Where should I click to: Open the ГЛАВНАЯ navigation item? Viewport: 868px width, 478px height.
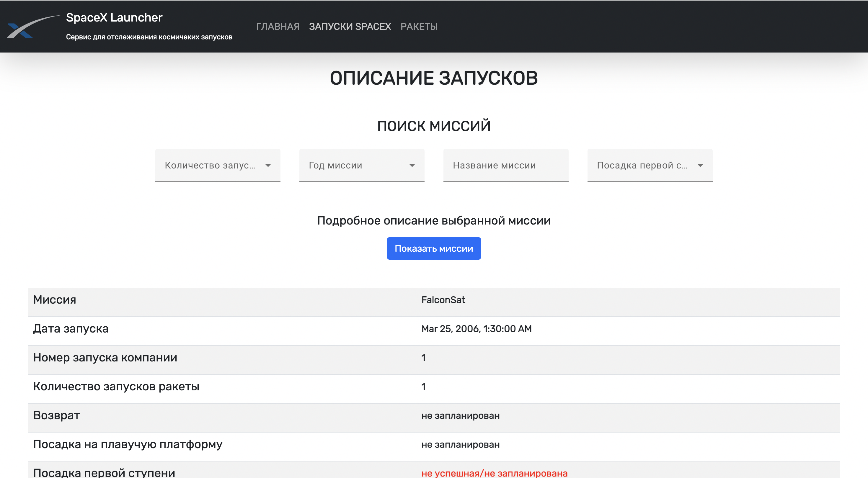(277, 27)
